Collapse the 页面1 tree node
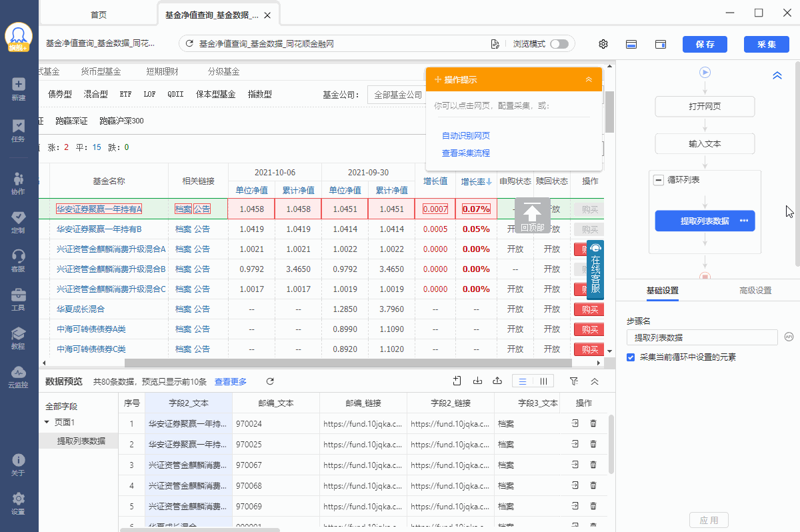 click(x=47, y=422)
